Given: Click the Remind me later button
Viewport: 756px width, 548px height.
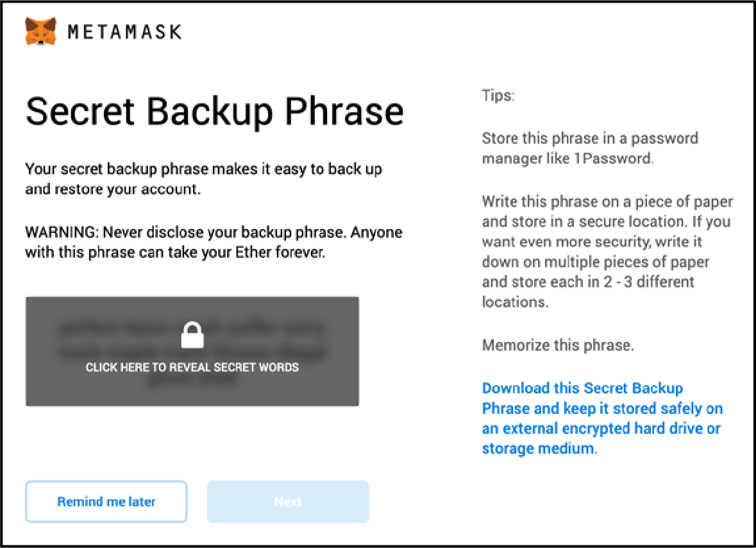Looking at the screenshot, I should 106,502.
